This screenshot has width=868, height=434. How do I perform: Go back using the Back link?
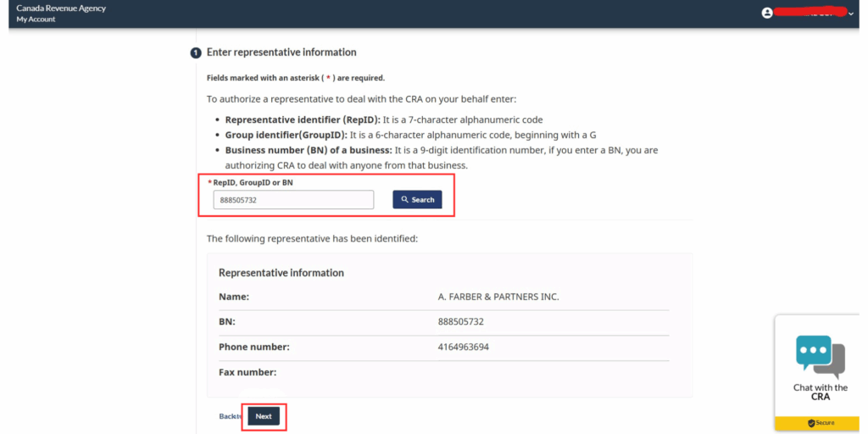coord(229,416)
